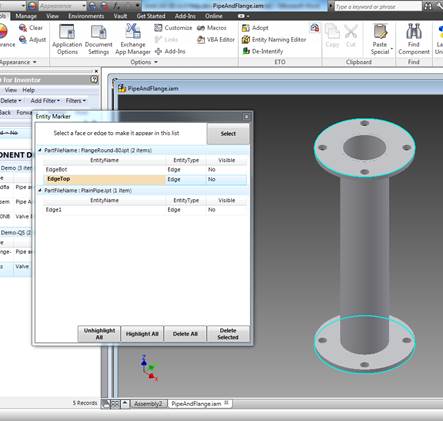
Task: Click the Delete Selected button
Action: coord(228,334)
